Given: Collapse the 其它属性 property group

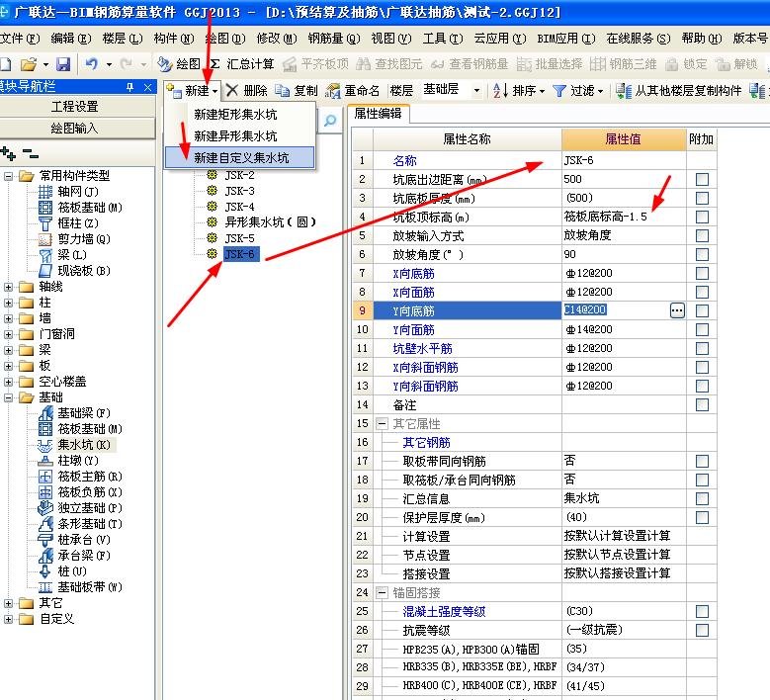Looking at the screenshot, I should (x=383, y=424).
